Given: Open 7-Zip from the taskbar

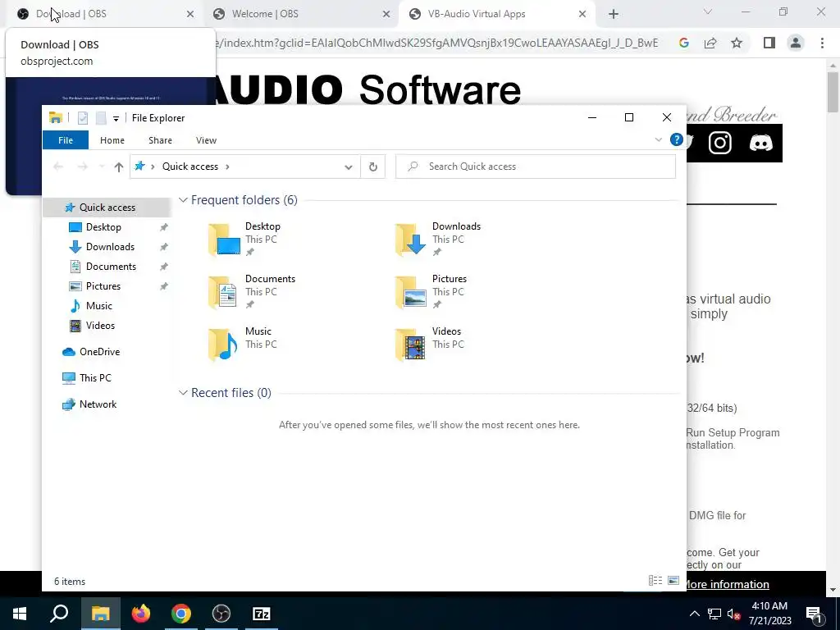Looking at the screenshot, I should click(x=262, y=614).
